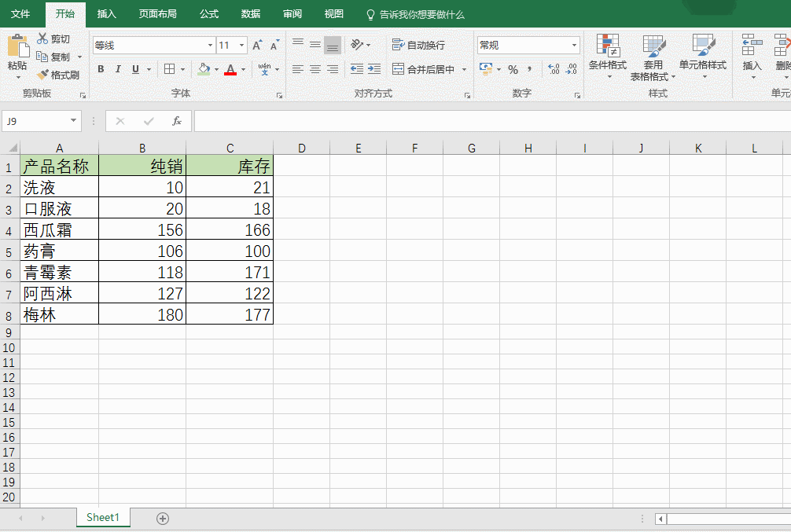Screen dimensions: 791x532
Task: Click Tell me search box (告诉我你想要做什么)
Action: [x=415, y=15]
